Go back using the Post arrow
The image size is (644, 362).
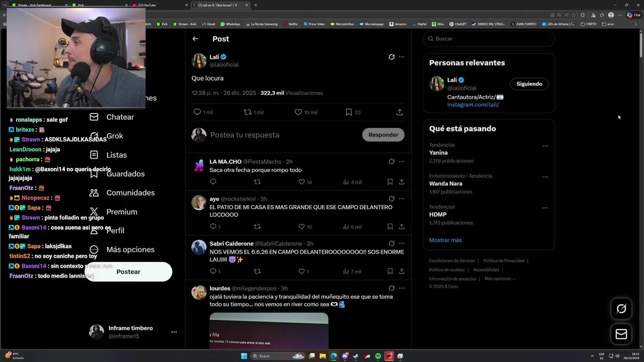point(195,39)
